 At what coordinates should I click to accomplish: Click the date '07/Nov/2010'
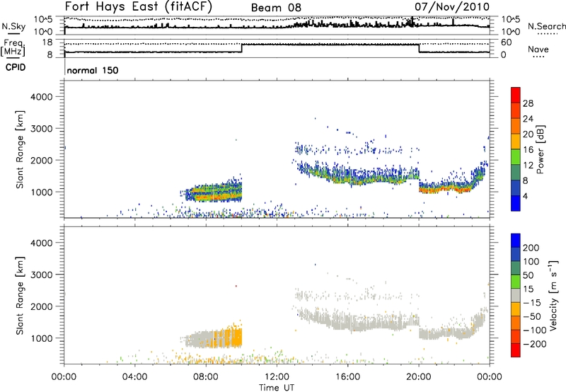[452, 6]
